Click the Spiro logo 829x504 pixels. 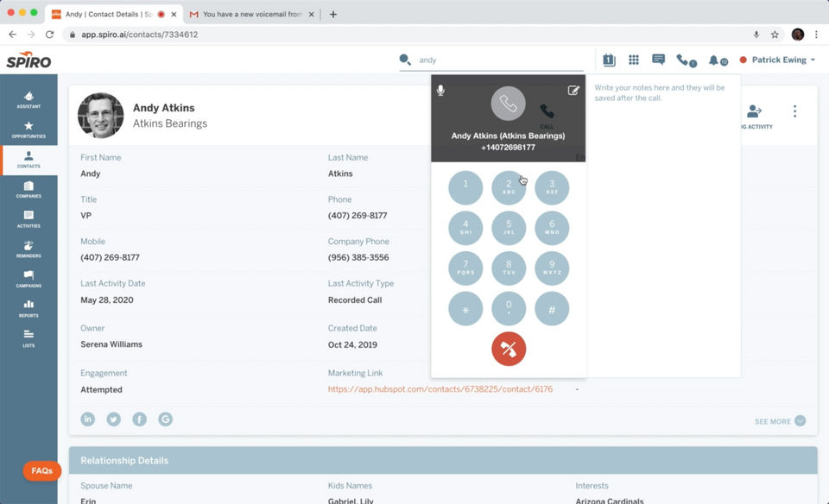[x=29, y=60]
